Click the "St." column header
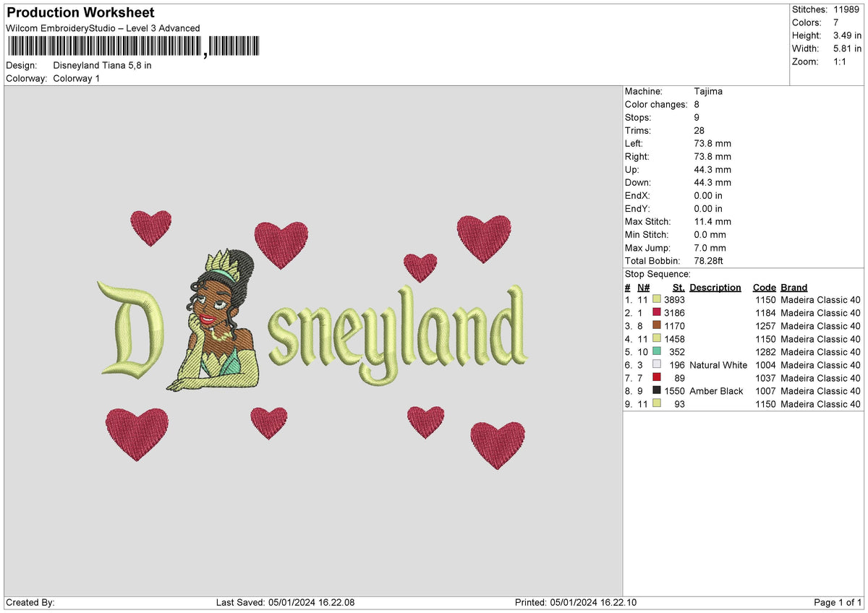 click(x=678, y=287)
